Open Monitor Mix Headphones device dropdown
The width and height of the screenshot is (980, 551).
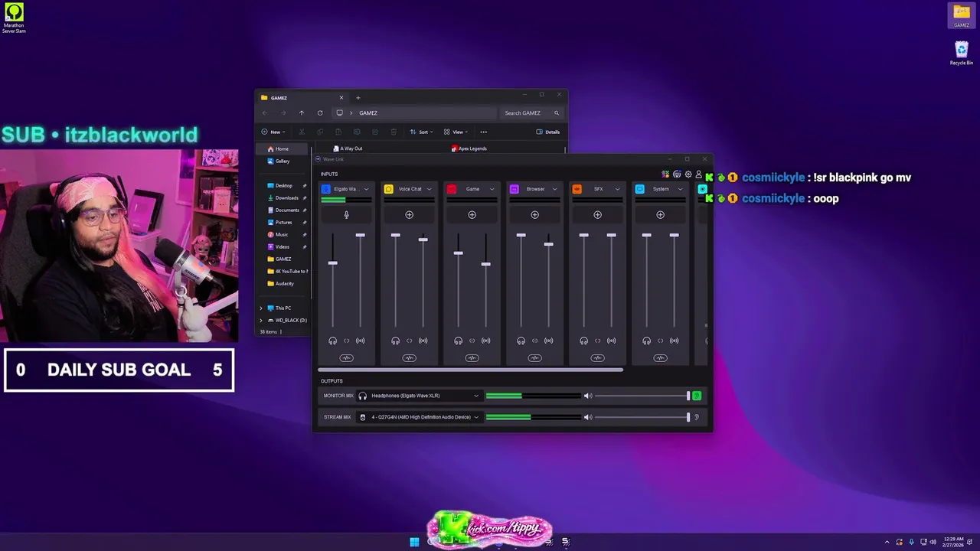(419, 396)
